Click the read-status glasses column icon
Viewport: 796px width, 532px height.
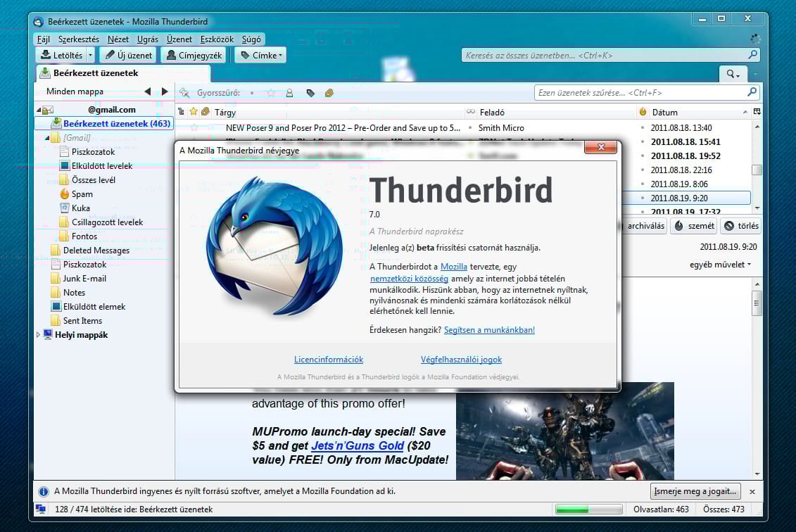[x=471, y=112]
